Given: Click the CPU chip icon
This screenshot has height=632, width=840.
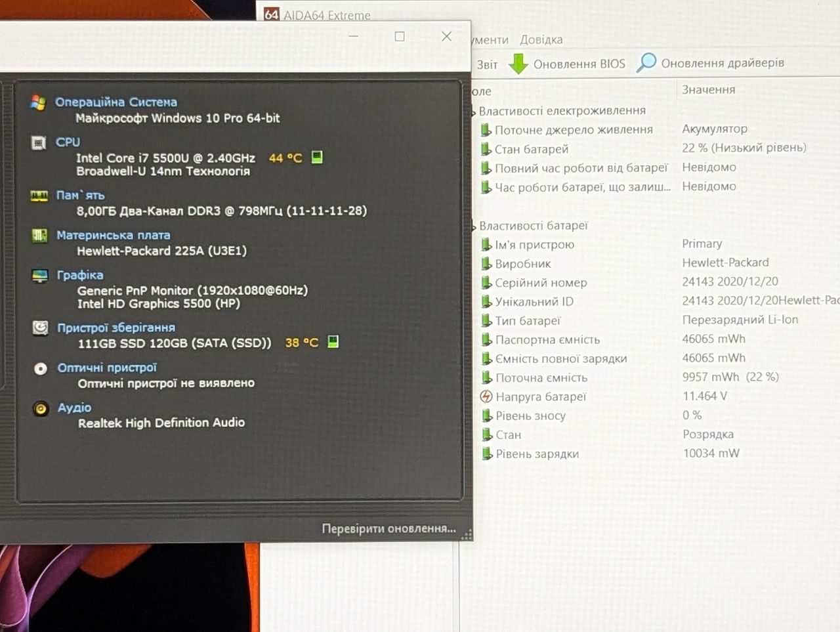Looking at the screenshot, I should point(39,142).
